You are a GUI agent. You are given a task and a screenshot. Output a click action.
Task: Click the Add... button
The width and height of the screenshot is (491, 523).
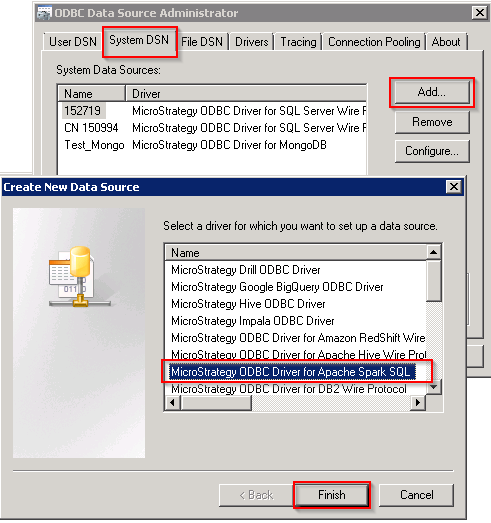coord(432,92)
